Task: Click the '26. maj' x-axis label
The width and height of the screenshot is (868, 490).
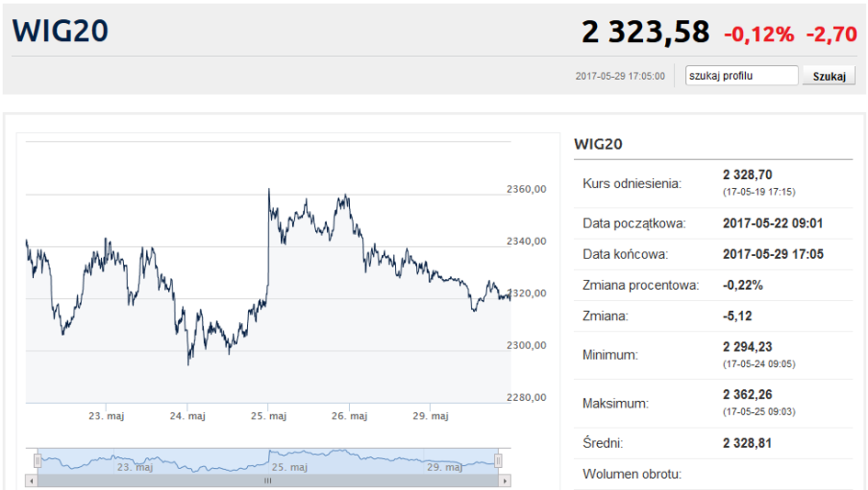Action: click(349, 416)
